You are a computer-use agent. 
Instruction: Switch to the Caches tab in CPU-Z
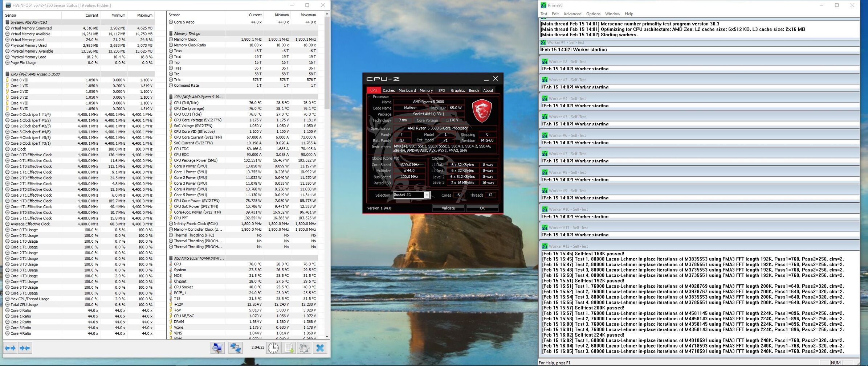click(388, 90)
